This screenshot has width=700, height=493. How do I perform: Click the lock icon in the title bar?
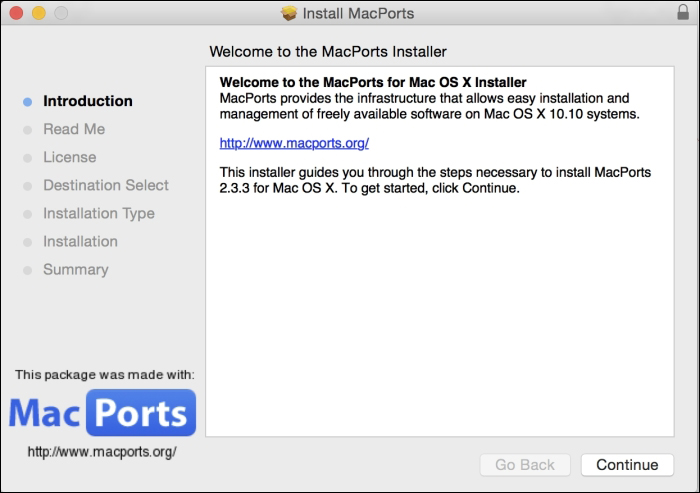(x=683, y=12)
